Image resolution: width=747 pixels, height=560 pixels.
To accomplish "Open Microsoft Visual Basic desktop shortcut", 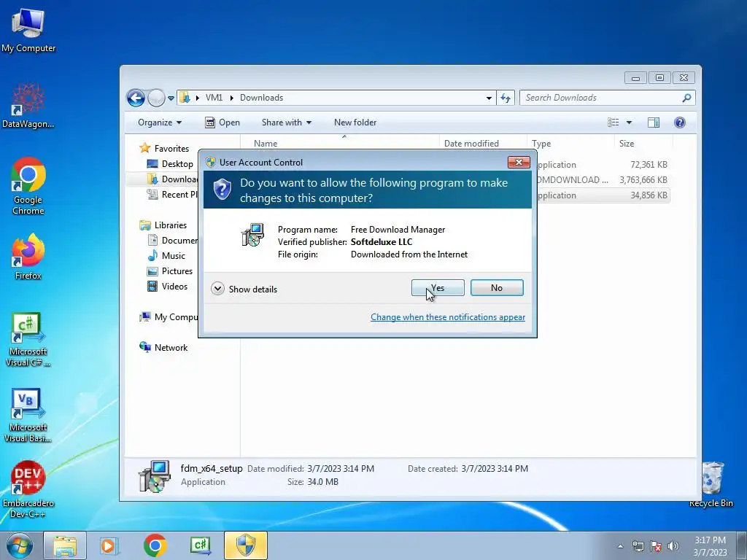I will [28, 415].
